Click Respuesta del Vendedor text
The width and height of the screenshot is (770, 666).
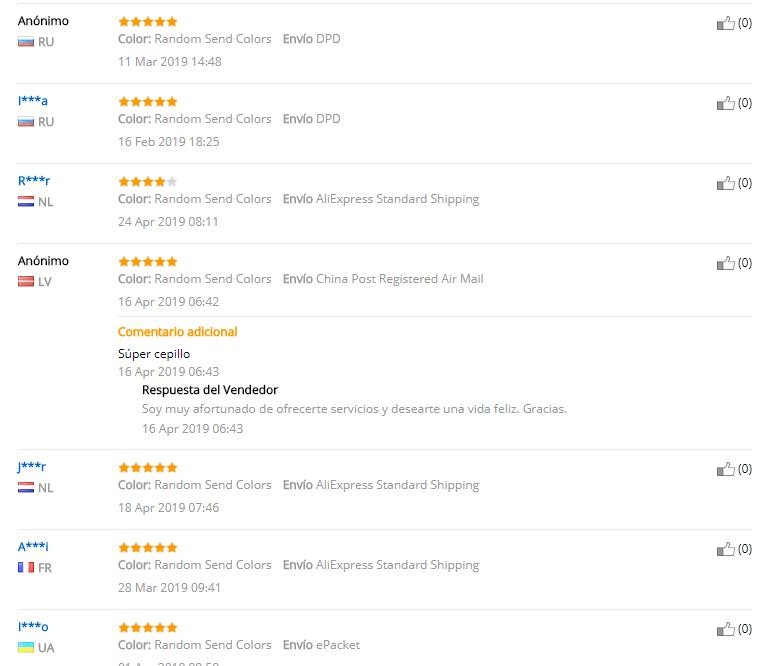coord(210,390)
